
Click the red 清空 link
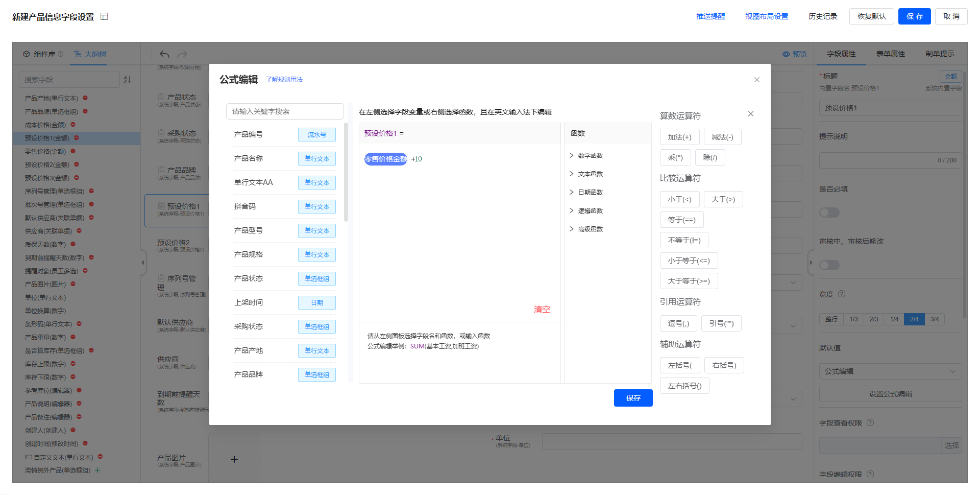click(542, 310)
